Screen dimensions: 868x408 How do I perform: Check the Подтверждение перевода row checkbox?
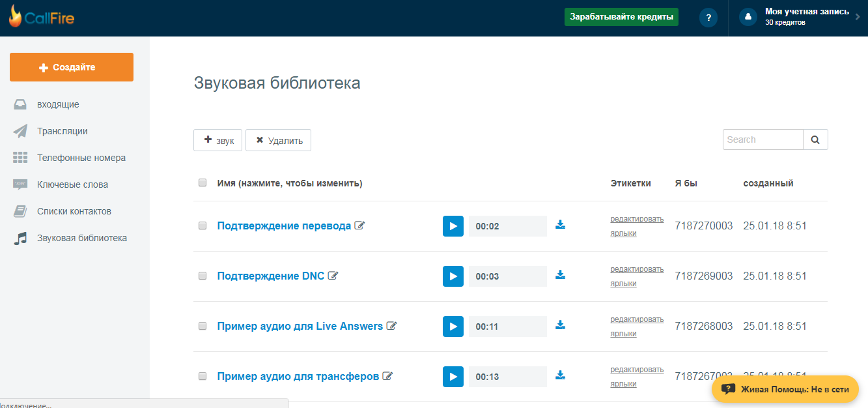(x=203, y=226)
